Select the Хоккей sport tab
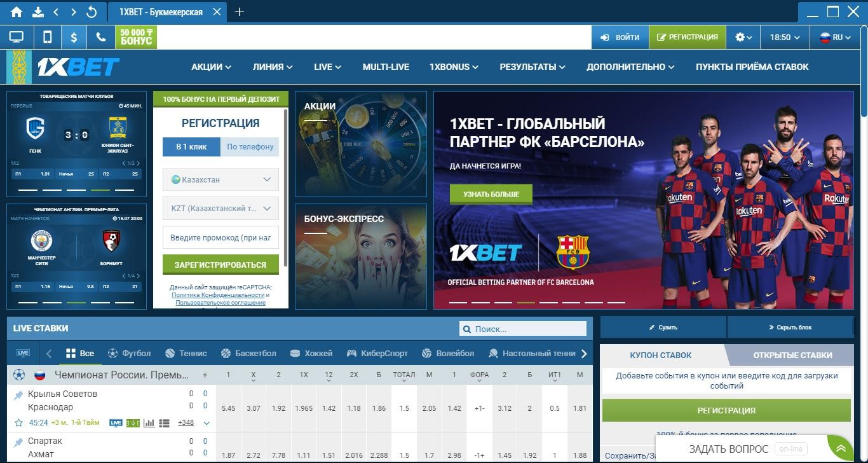This screenshot has width=868, height=463. 311,354
